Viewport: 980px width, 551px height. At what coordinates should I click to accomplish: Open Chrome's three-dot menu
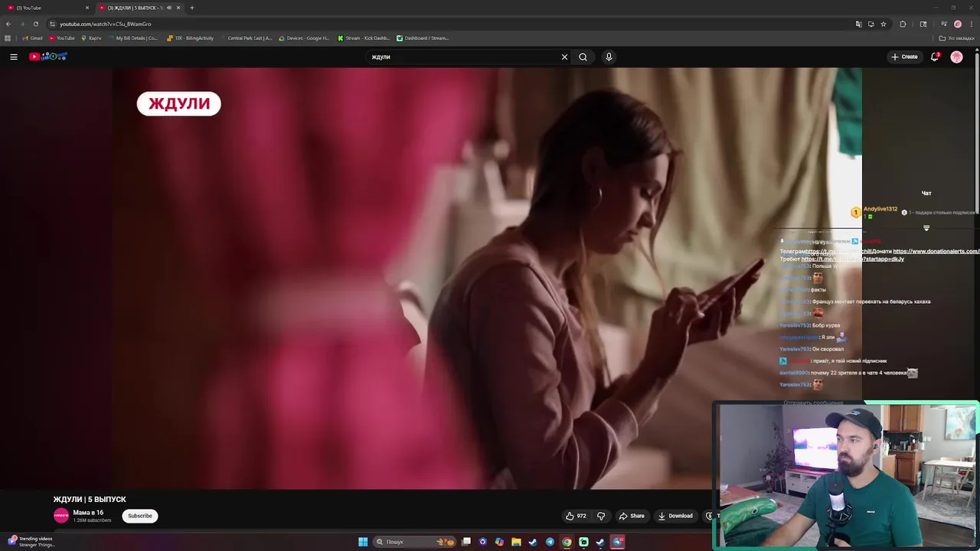coord(971,24)
